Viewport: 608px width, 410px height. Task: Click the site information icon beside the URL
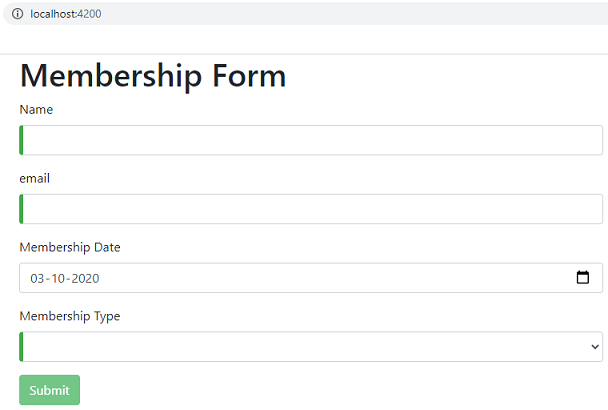[x=17, y=14]
